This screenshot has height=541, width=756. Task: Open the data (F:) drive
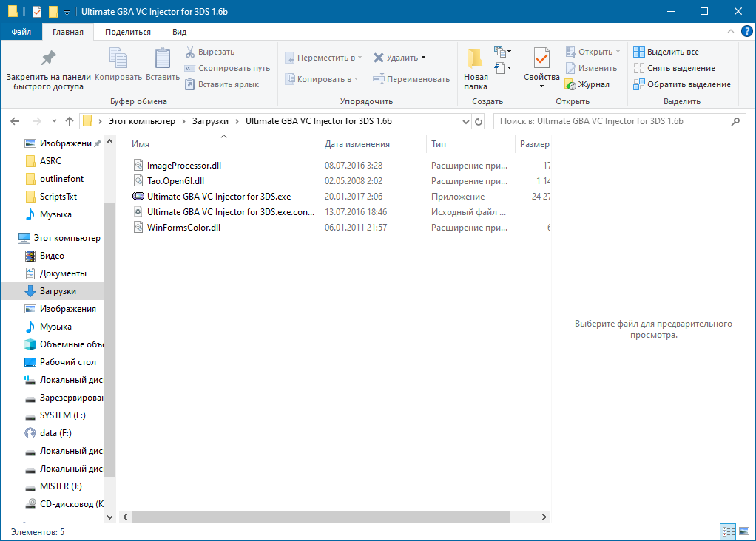(x=55, y=433)
